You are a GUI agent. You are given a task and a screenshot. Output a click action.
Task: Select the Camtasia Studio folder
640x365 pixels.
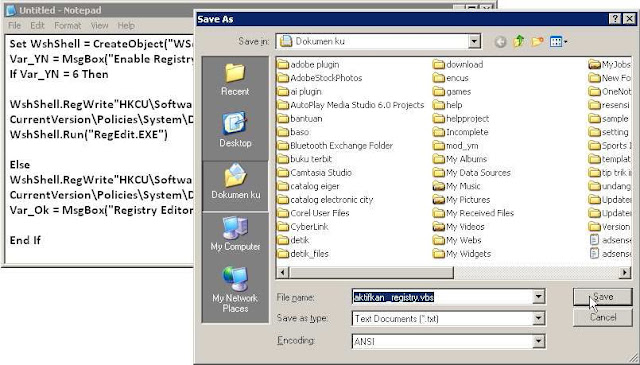(x=315, y=172)
